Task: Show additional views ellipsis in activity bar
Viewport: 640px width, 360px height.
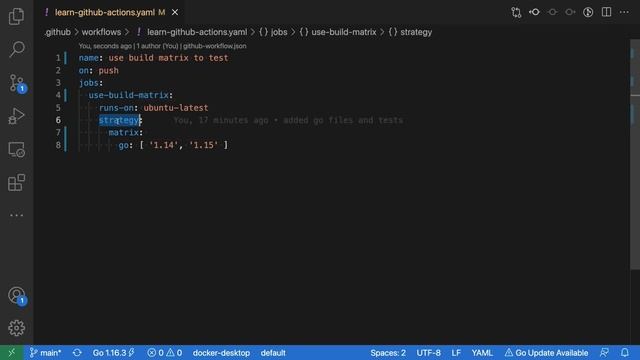Action: [x=16, y=215]
